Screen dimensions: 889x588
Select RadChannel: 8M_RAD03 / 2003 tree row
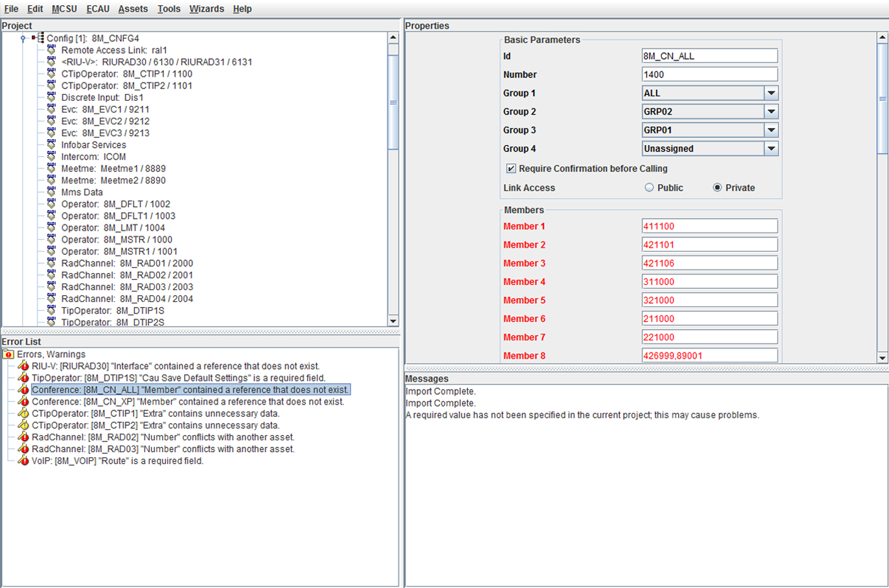tap(127, 287)
